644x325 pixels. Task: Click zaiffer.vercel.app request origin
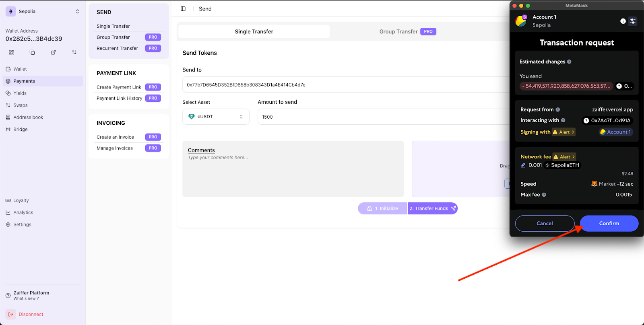[x=613, y=109]
